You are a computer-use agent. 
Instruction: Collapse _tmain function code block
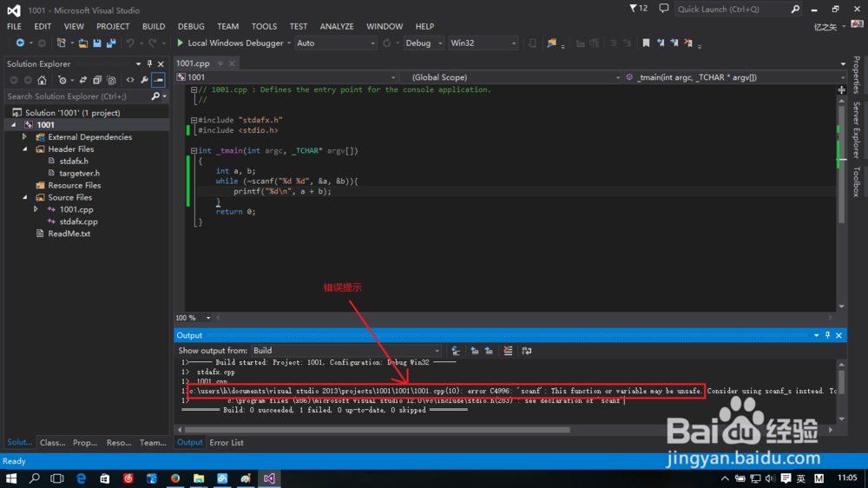pos(194,151)
